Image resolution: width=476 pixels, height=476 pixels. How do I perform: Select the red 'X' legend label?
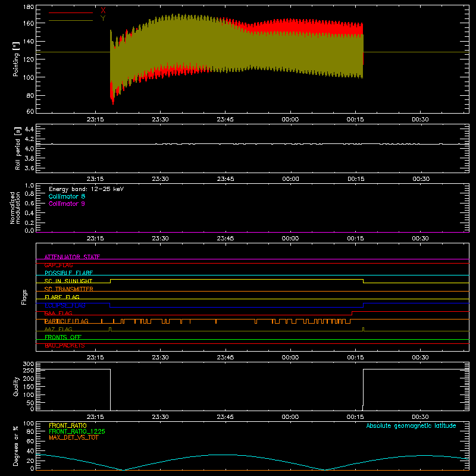click(x=103, y=11)
